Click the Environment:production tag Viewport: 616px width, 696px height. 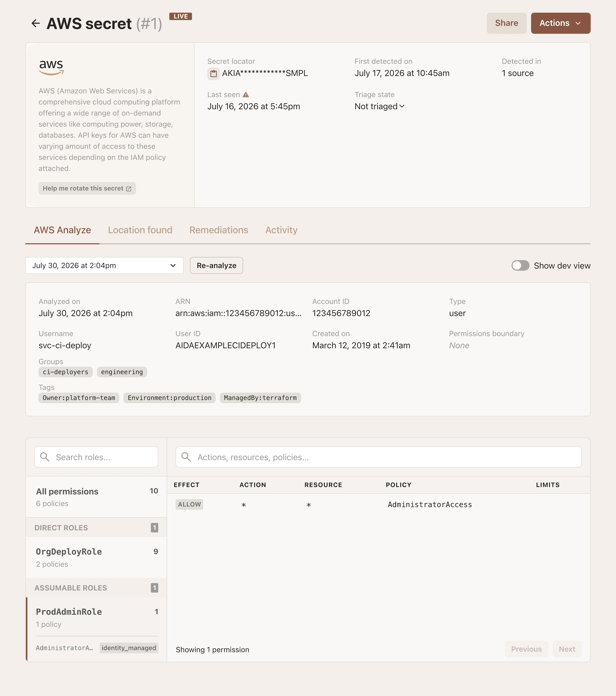[x=169, y=398]
